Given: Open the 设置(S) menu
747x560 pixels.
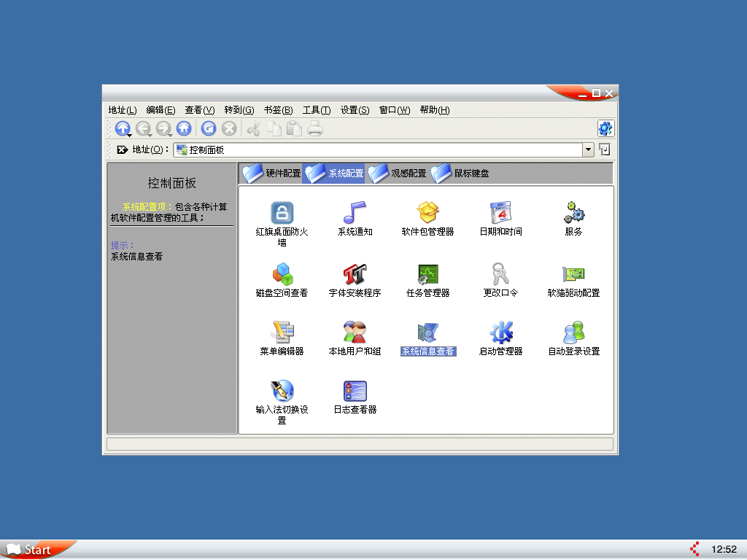Looking at the screenshot, I should (355, 110).
